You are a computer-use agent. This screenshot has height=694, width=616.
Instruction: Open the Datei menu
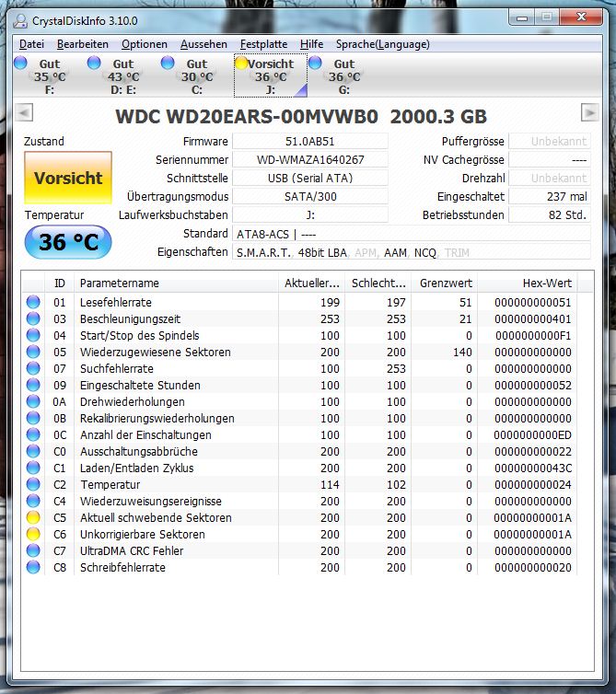pos(31,44)
